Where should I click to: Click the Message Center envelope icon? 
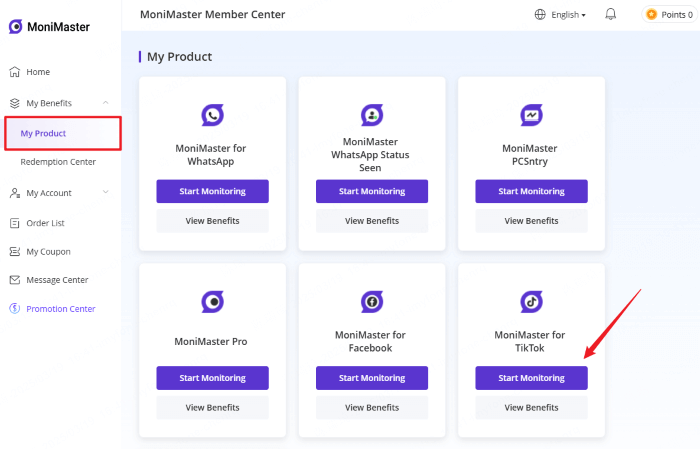click(15, 280)
